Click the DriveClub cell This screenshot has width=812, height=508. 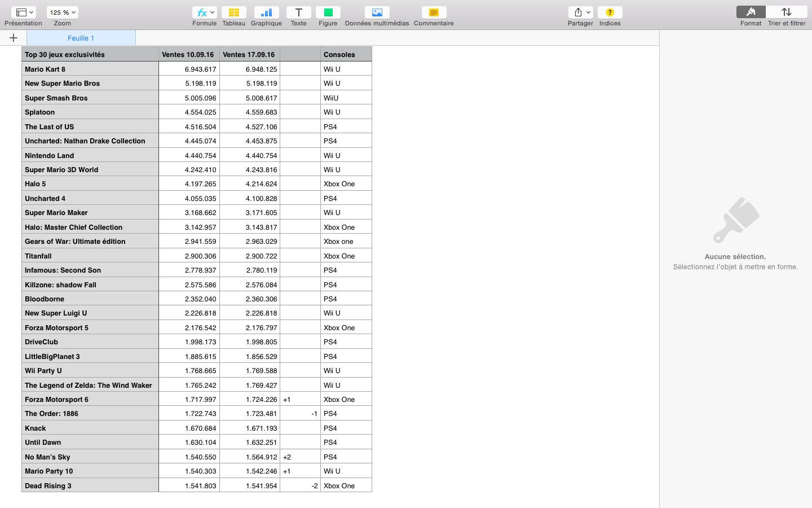(90, 341)
